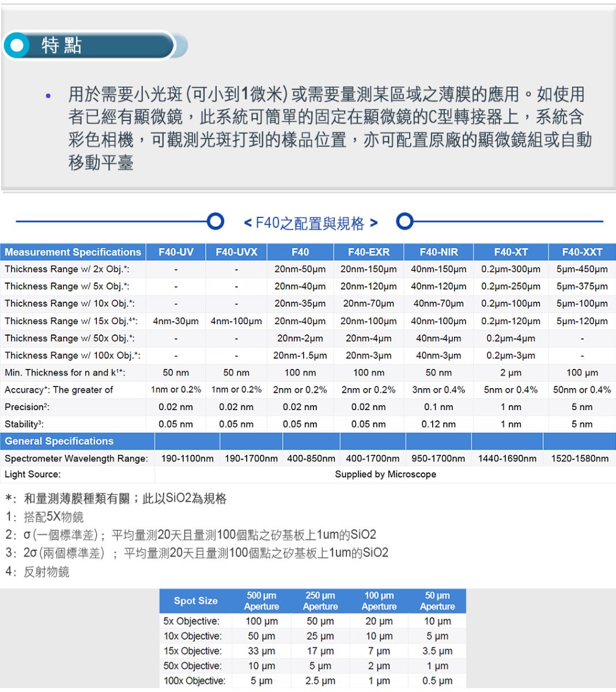Select the 500 µm Aperture column header

point(262,601)
